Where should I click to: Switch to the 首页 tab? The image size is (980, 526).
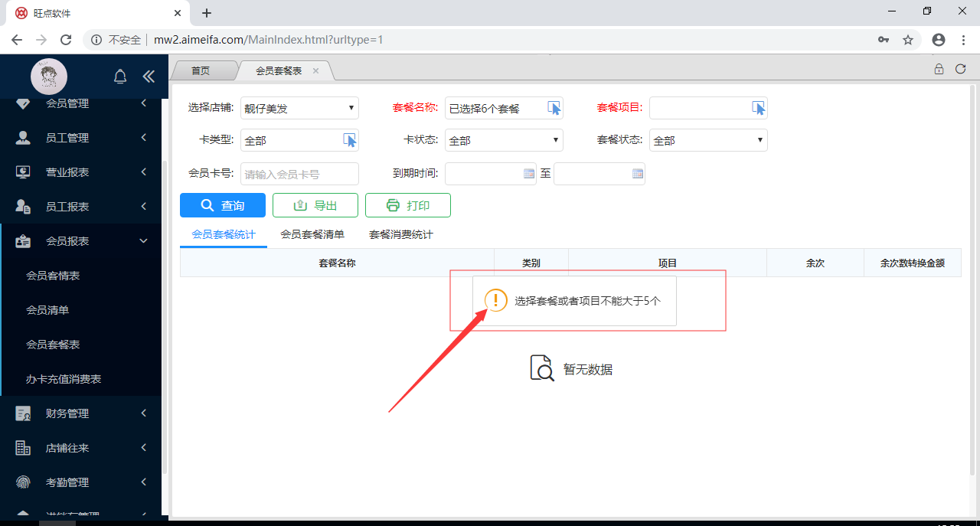[x=201, y=70]
